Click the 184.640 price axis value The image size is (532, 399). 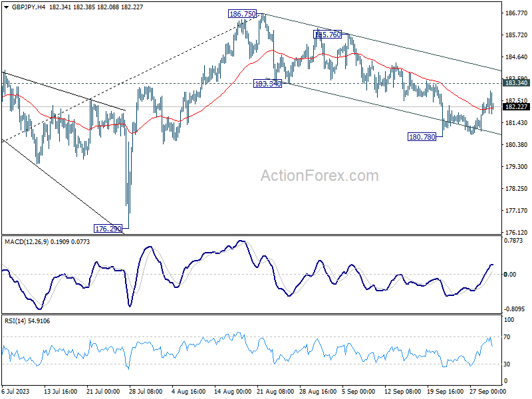pyautogui.click(x=517, y=57)
